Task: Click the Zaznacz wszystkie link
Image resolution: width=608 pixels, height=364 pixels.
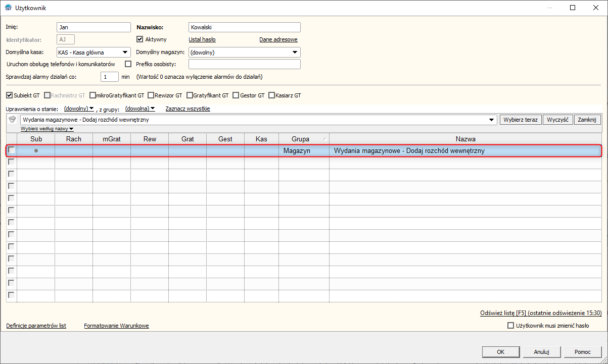Action: (188, 109)
